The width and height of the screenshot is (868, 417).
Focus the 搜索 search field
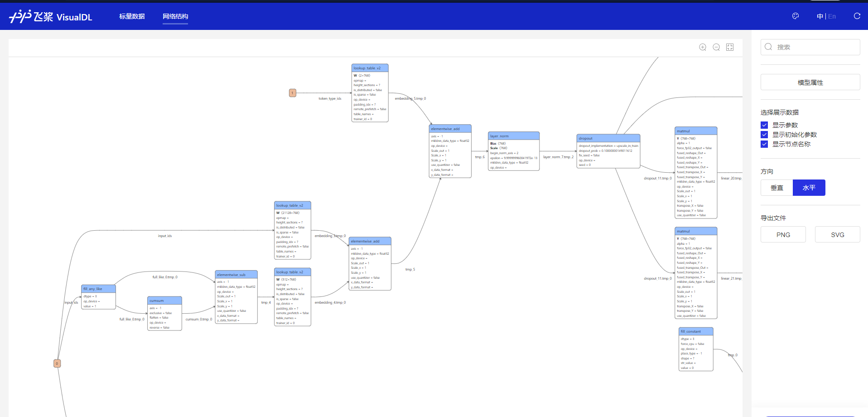pos(810,47)
